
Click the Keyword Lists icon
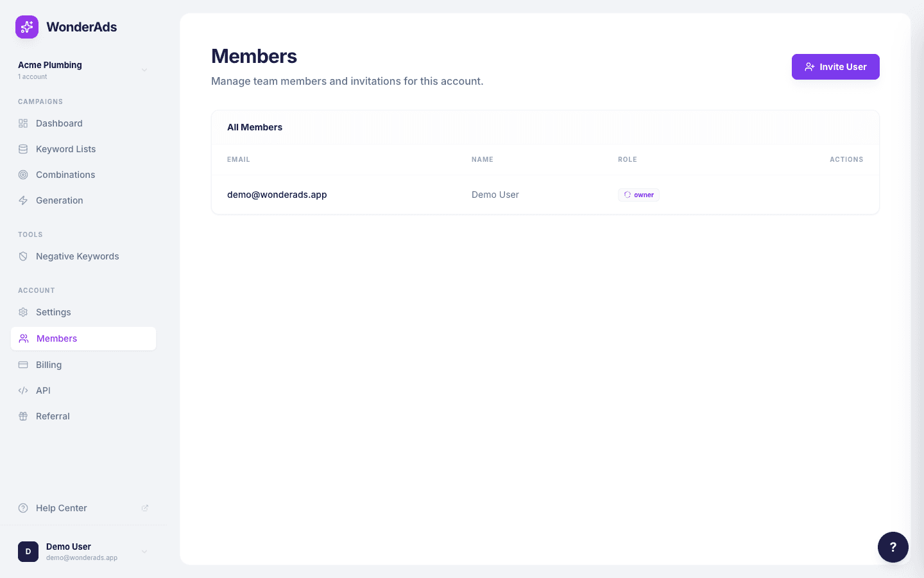point(23,149)
